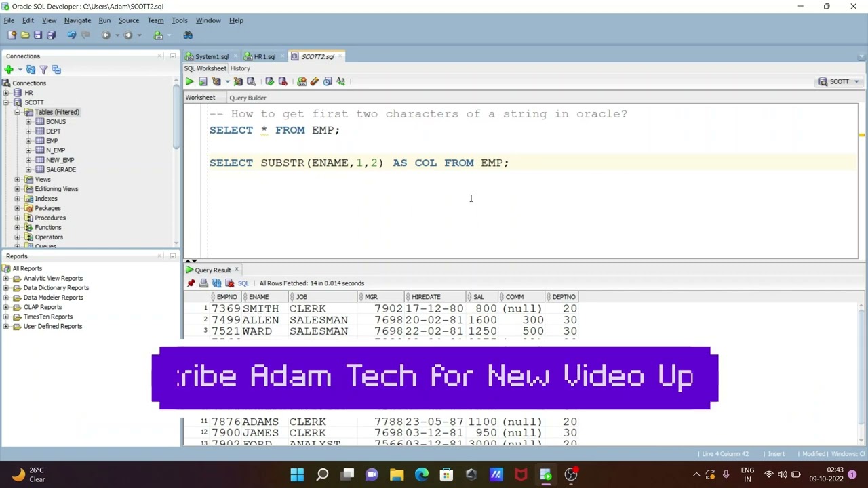
Task: Open Microsoft Edge from taskbar
Action: pos(422,474)
